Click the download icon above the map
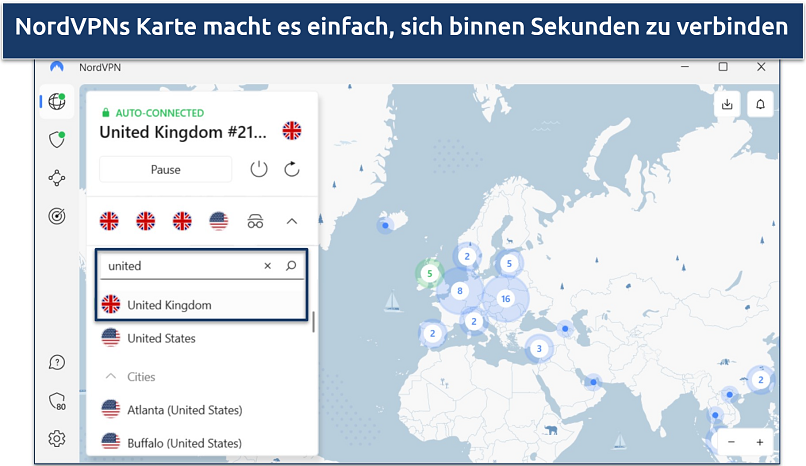 (727, 104)
